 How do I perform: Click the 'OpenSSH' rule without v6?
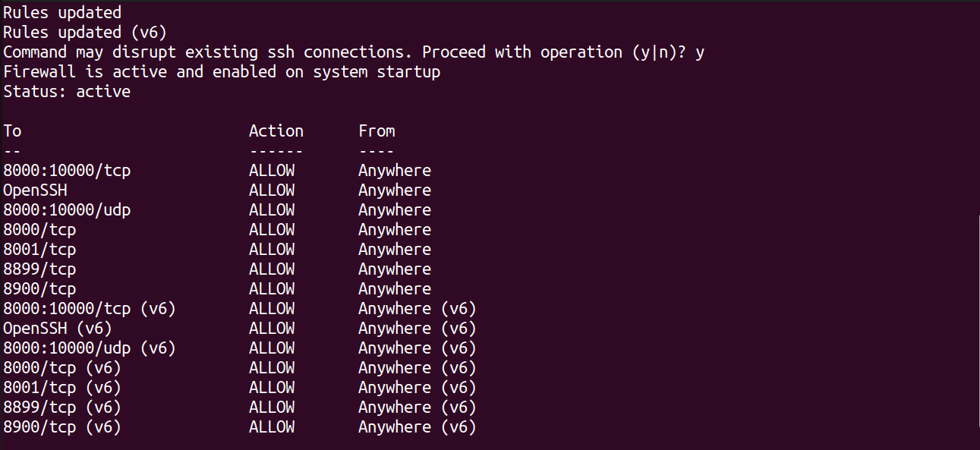(x=35, y=190)
